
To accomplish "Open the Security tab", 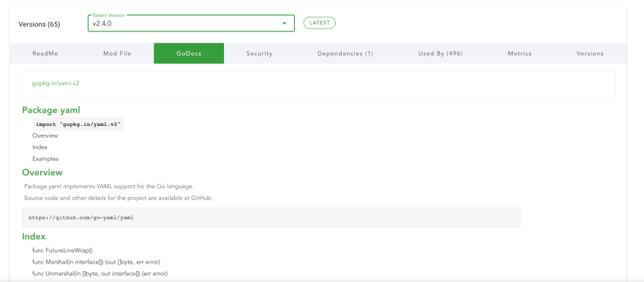I will [259, 53].
